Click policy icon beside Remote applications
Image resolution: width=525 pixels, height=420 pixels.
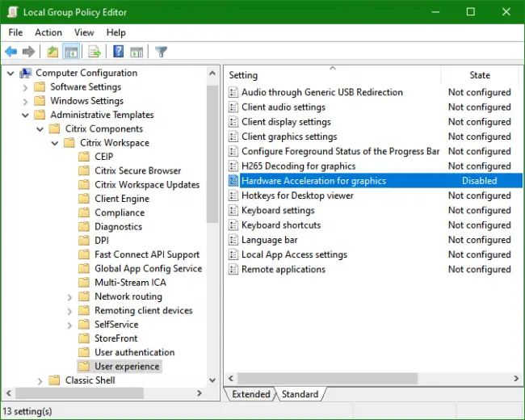pyautogui.click(x=233, y=269)
